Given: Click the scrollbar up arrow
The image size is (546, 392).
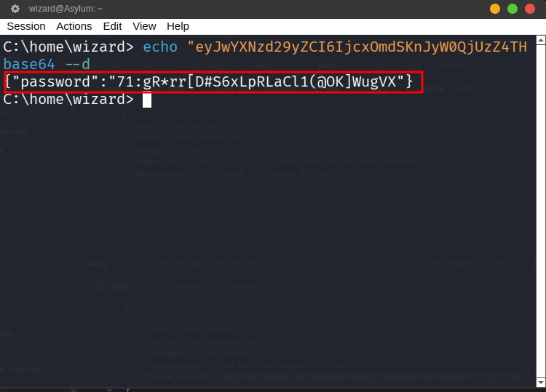Looking at the screenshot, I should point(539,41).
